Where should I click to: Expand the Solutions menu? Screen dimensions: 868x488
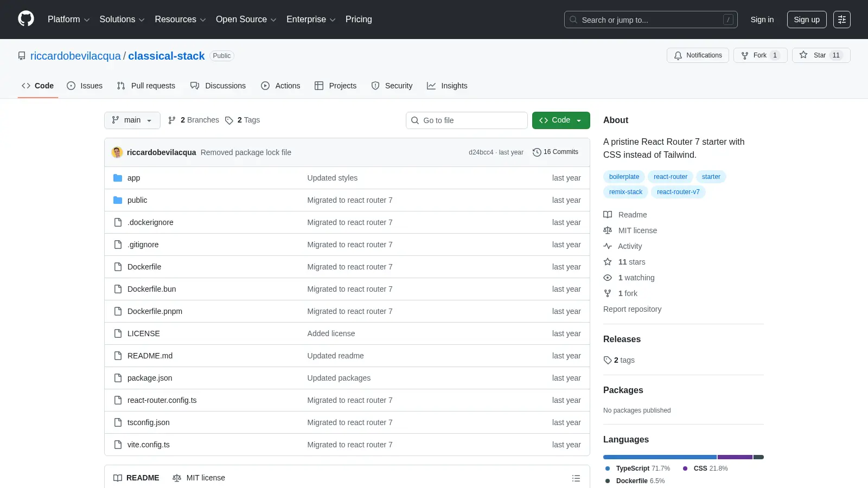122,20
